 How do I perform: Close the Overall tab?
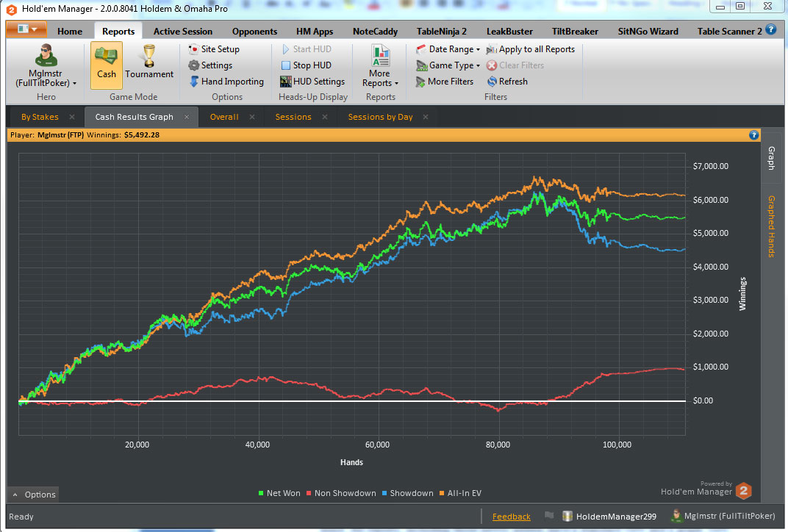click(252, 117)
